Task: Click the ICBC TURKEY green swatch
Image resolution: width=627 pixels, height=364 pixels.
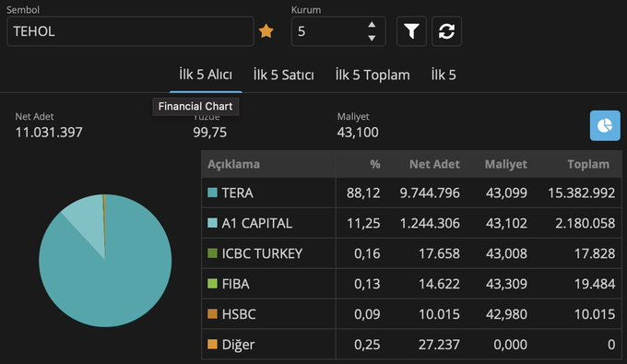Action: 212,253
